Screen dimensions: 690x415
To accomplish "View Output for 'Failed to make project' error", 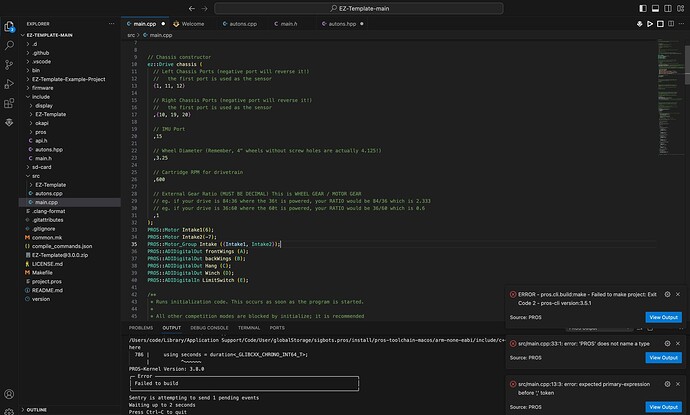I will point(663,317).
